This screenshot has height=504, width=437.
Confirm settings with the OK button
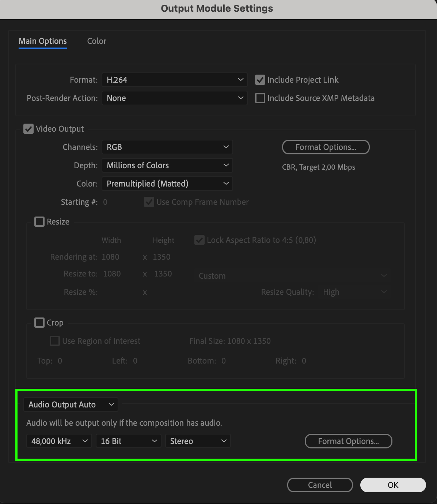[x=393, y=485]
